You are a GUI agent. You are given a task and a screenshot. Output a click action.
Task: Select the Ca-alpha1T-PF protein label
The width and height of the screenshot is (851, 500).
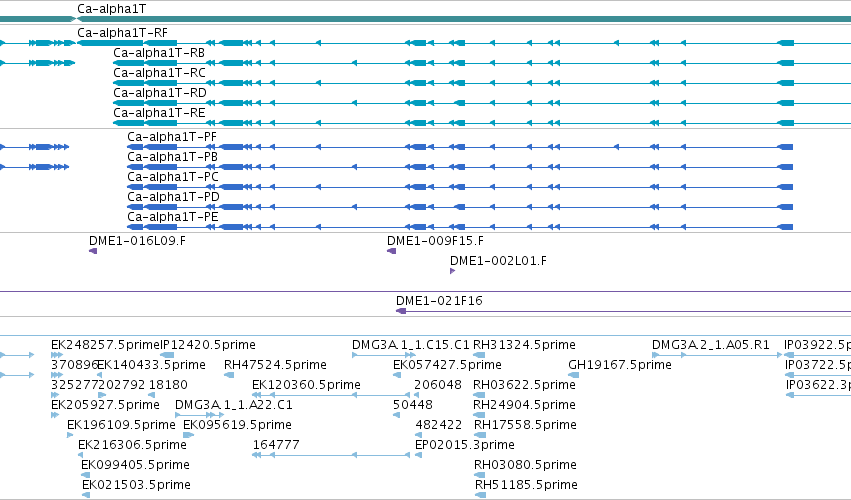pos(172,137)
